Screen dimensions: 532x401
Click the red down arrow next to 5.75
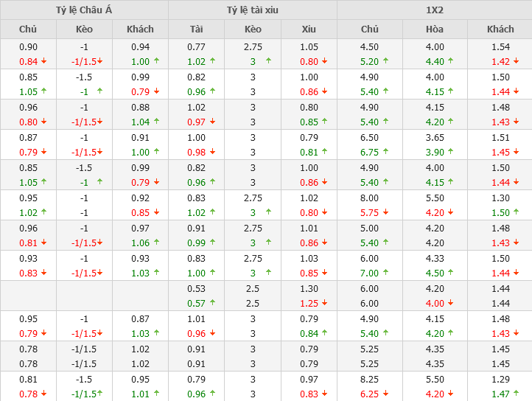387,213
